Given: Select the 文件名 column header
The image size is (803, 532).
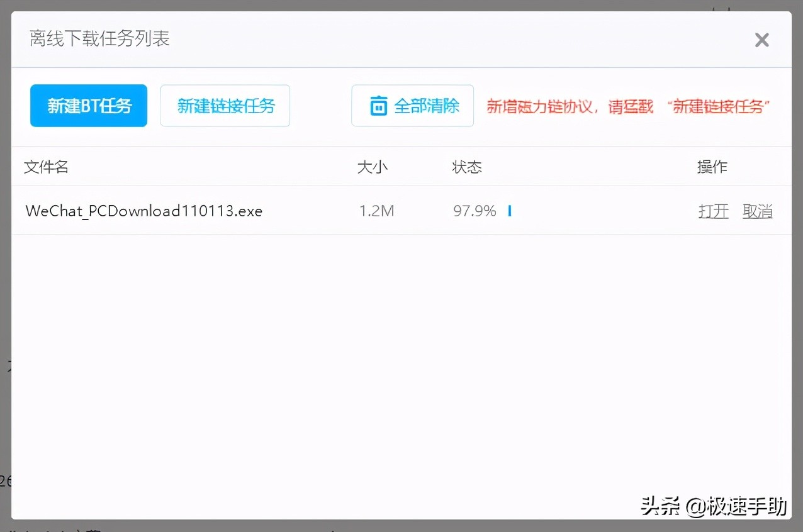Looking at the screenshot, I should 46,167.
